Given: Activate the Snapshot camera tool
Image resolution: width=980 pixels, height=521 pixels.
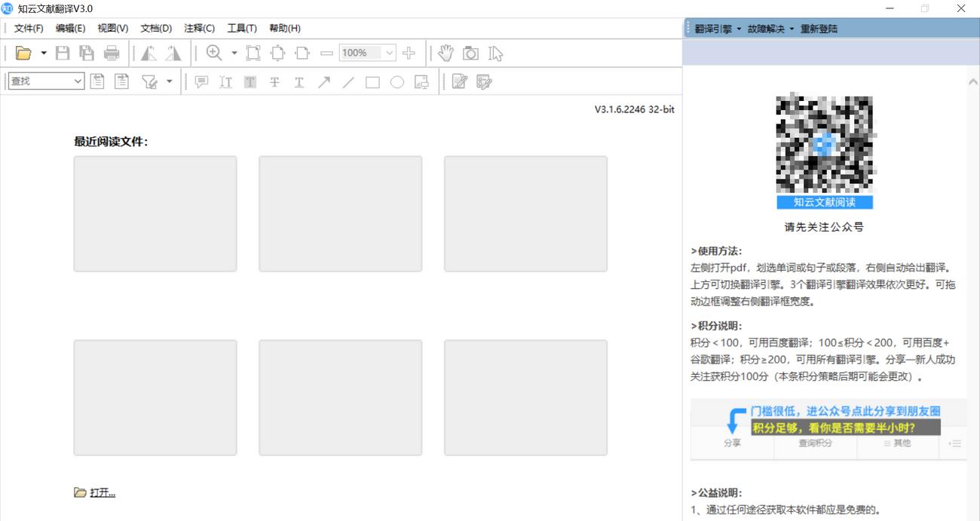Looking at the screenshot, I should click(470, 53).
